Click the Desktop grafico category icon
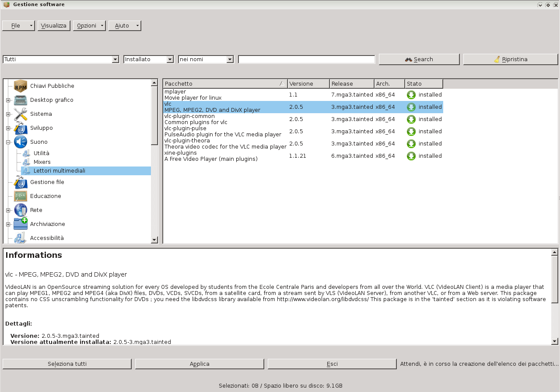 click(x=20, y=100)
